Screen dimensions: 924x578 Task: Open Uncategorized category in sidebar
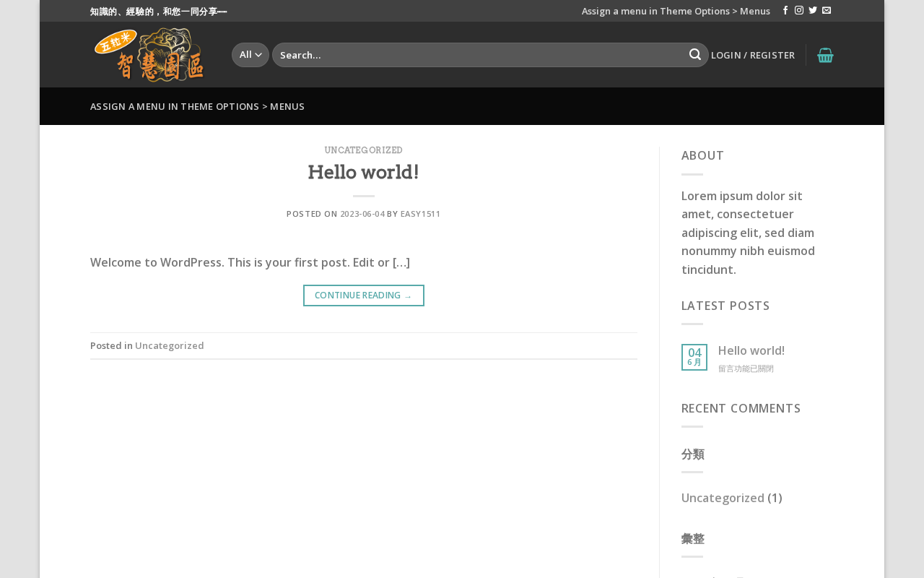[x=723, y=498]
